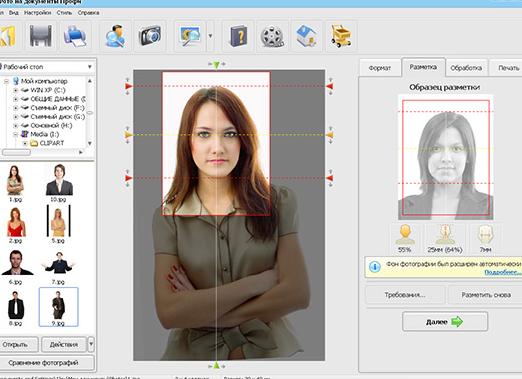Select thumbnail 10.jpg

59,183
